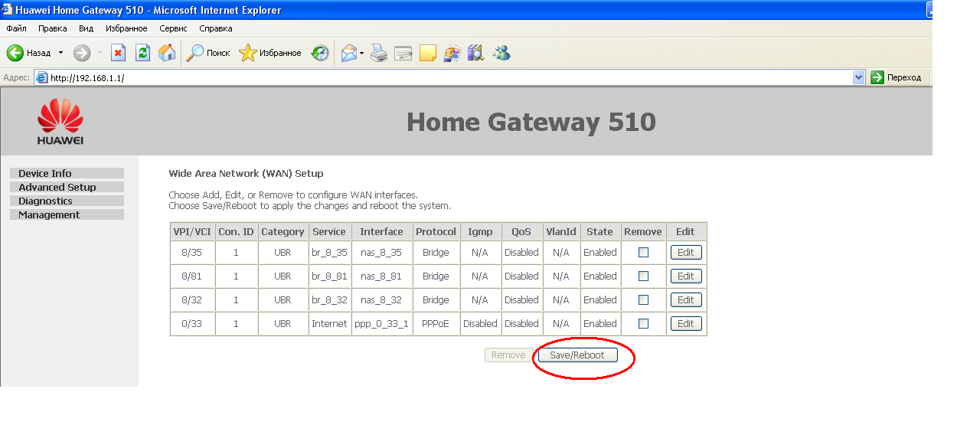Click the 0/33 VPI/VCI cell
The image size is (980, 422).
pos(192,323)
